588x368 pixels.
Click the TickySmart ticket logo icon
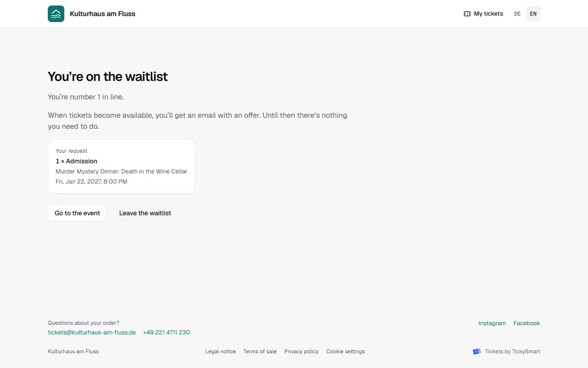coord(477,351)
